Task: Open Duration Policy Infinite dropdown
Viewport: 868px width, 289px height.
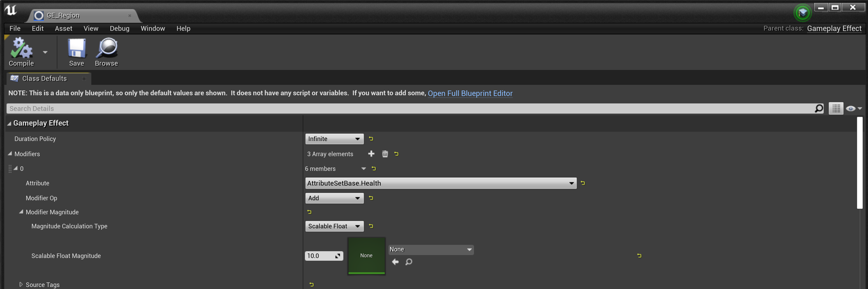Action: 334,139
